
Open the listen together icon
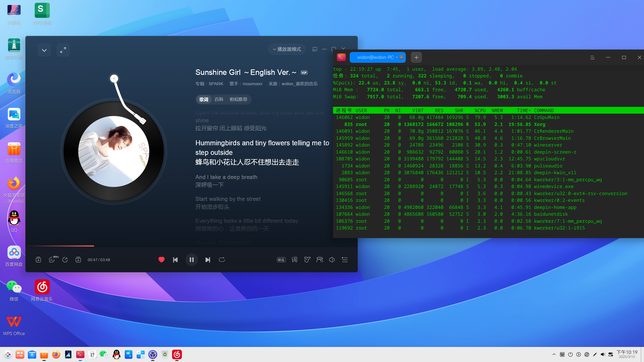click(x=320, y=260)
